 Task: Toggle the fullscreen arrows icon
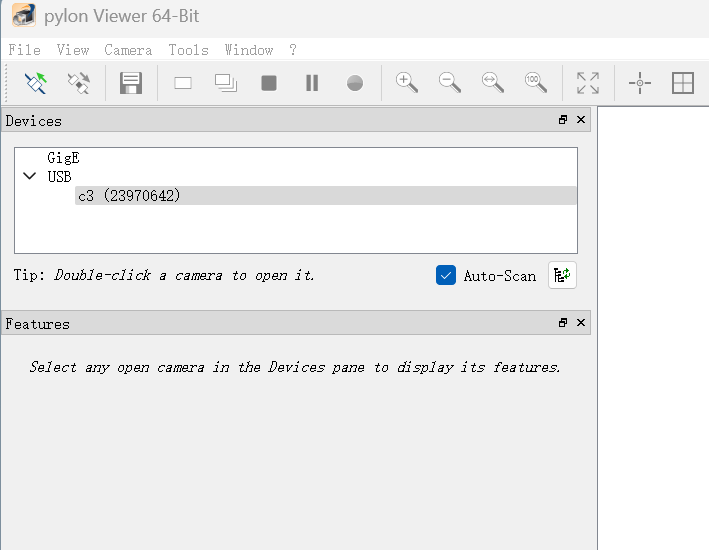(588, 83)
